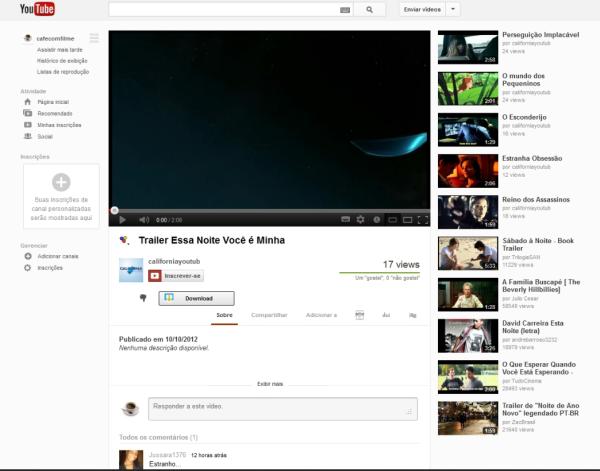Click the Social sidebar icon
Screen dimensions: 600x471
28,136
